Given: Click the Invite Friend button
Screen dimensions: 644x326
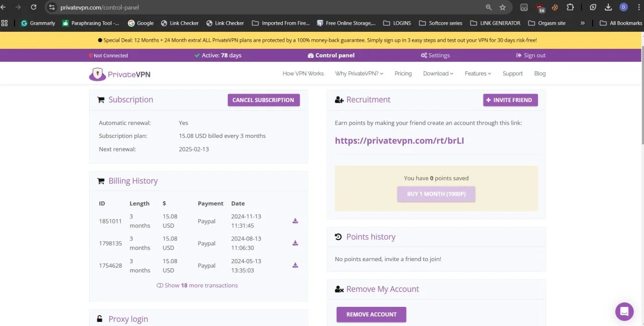Looking at the screenshot, I should (511, 100).
